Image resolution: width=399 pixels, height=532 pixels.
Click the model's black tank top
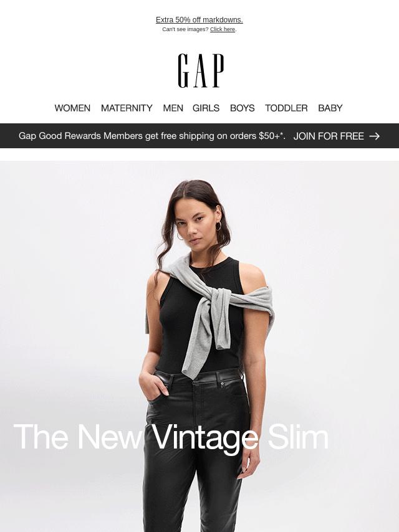point(200,316)
